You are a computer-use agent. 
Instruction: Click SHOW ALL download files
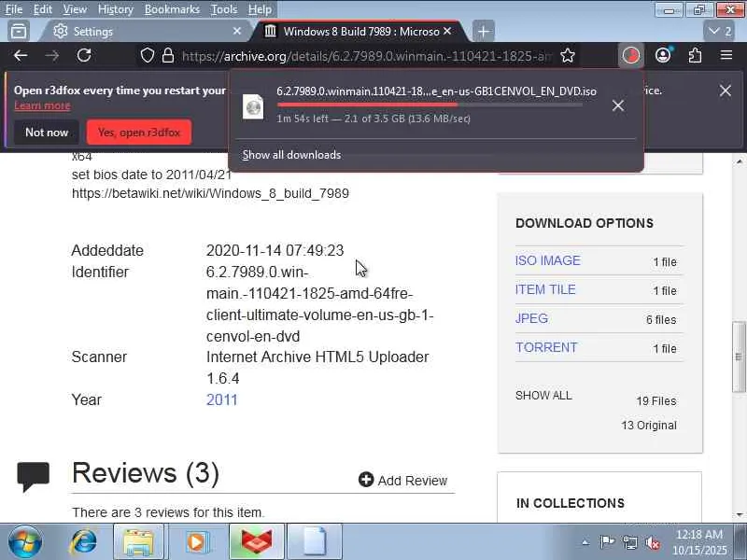543,395
